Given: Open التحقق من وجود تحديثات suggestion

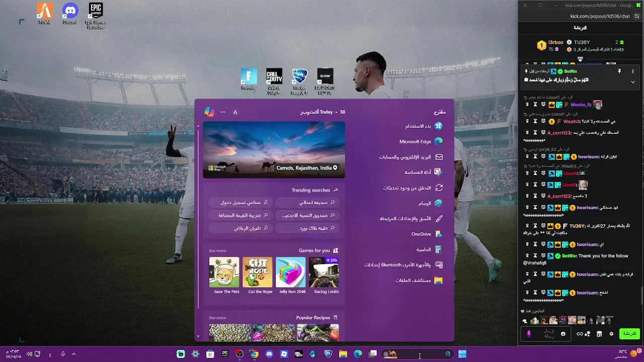Looking at the screenshot, I should tap(413, 188).
